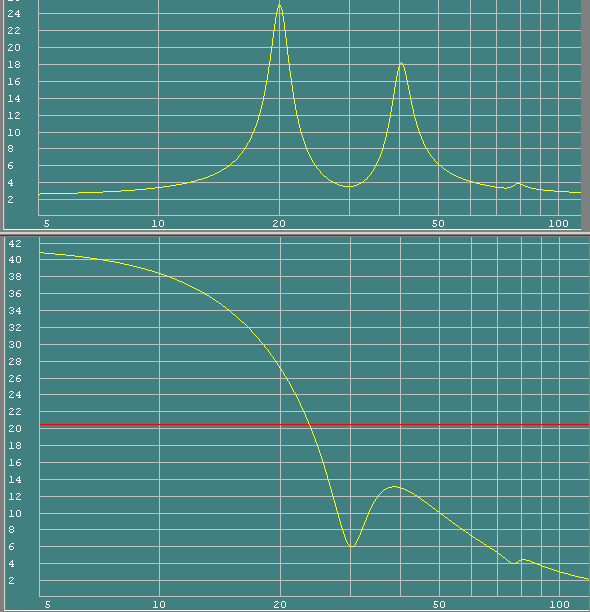Click the '30' label on the lower Y axis
This screenshot has width=590, height=612.
[x=15, y=345]
